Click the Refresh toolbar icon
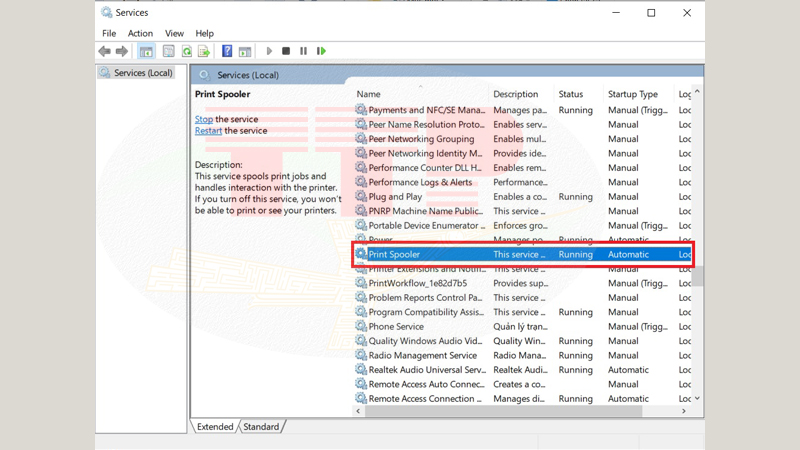The height and width of the screenshot is (450, 800). pyautogui.click(x=187, y=51)
